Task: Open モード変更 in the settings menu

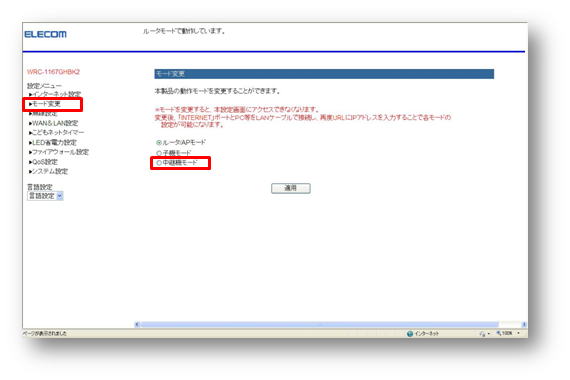Action: click(45, 104)
